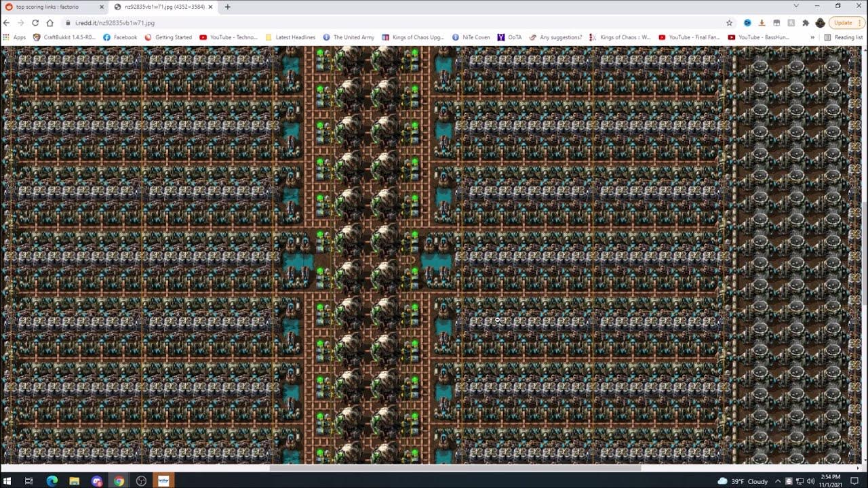Viewport: 868px width, 488px height.
Task: Click the browser forward arrow
Action: (x=21, y=22)
